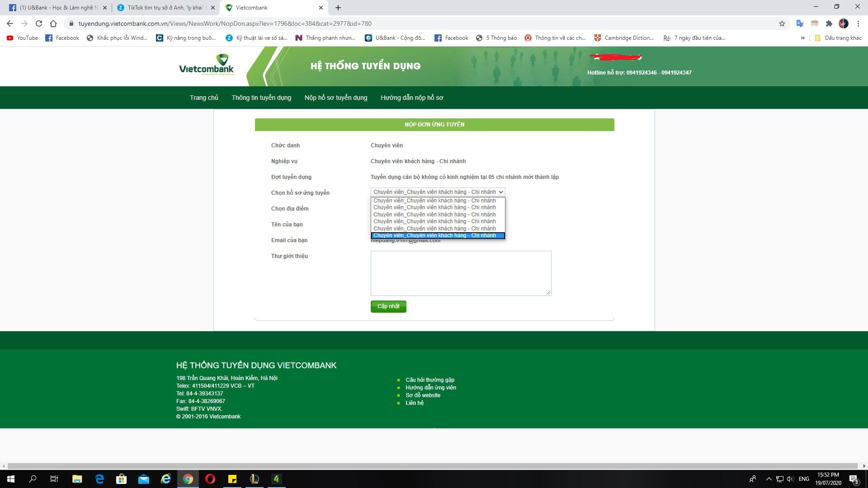Open Cambridge Dictionary bookmark
868x488 pixels.
[624, 38]
